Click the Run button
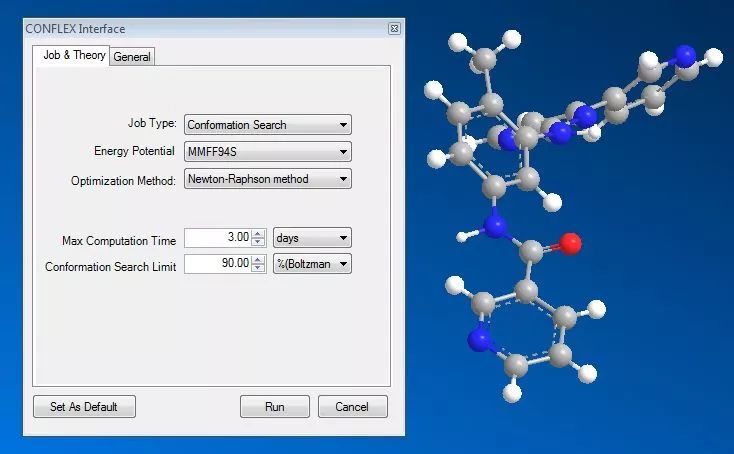 (275, 406)
